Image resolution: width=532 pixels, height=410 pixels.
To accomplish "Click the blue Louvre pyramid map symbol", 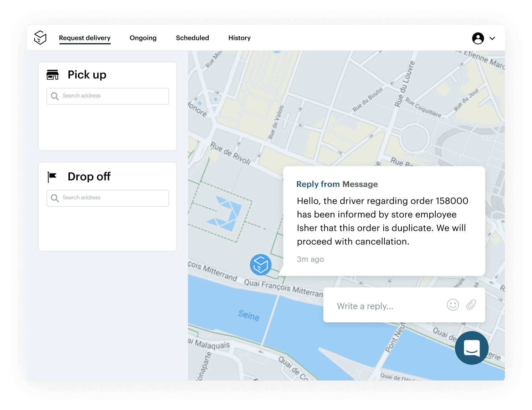I will click(x=225, y=213).
